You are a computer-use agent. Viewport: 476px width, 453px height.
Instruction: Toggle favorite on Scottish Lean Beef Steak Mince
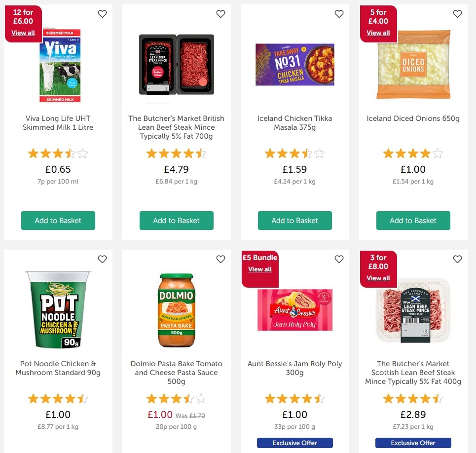click(x=457, y=259)
